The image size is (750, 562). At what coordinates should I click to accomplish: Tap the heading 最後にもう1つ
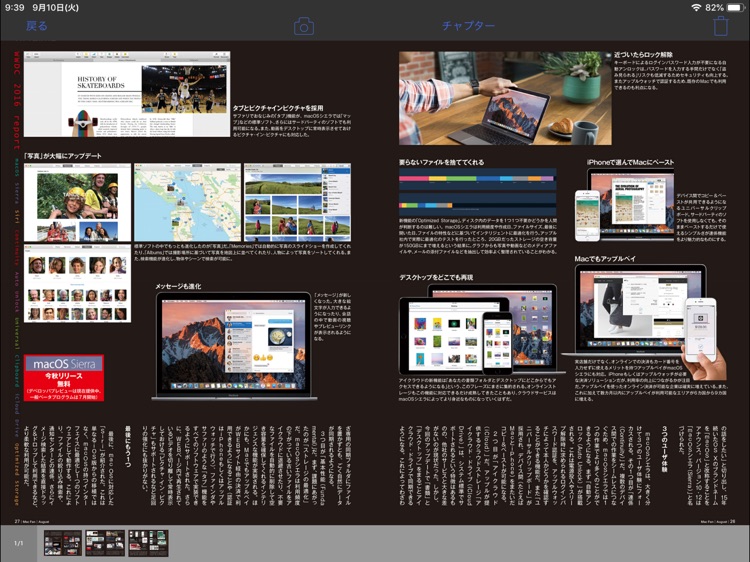(x=128, y=446)
